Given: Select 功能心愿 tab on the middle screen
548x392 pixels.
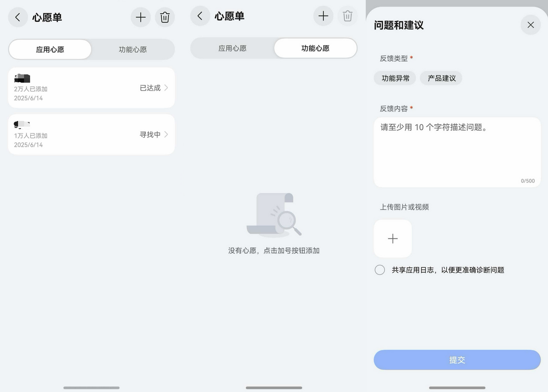Looking at the screenshot, I should [315, 48].
